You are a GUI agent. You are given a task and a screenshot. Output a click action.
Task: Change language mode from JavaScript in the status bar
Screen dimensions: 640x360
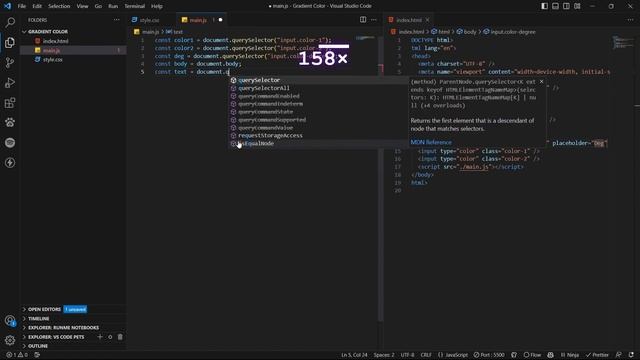(453, 355)
